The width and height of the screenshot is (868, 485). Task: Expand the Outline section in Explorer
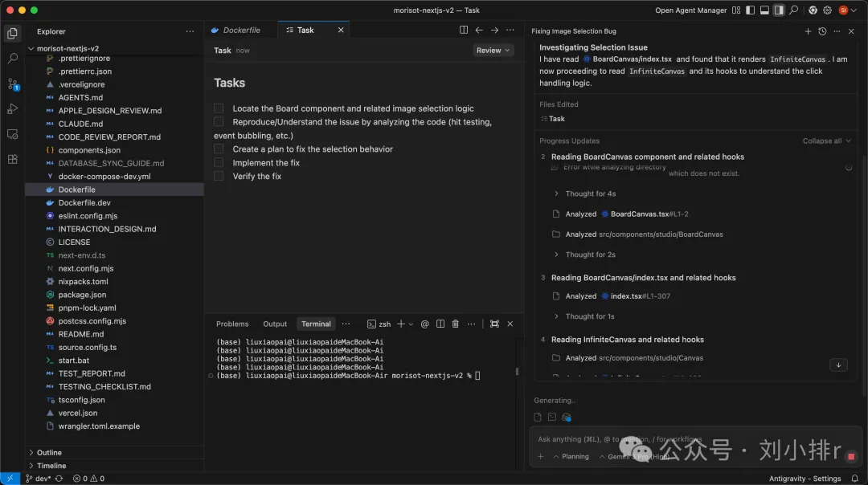pos(49,452)
